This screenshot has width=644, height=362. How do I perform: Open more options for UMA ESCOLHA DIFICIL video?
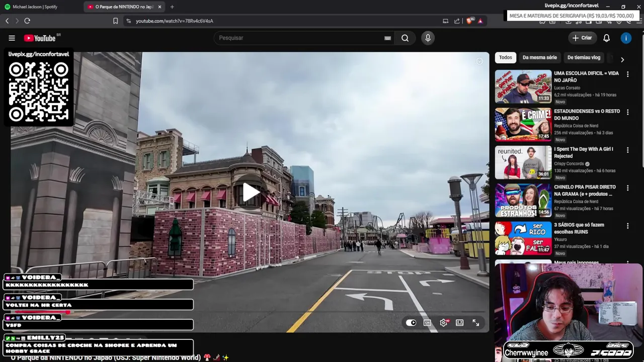[x=627, y=74]
